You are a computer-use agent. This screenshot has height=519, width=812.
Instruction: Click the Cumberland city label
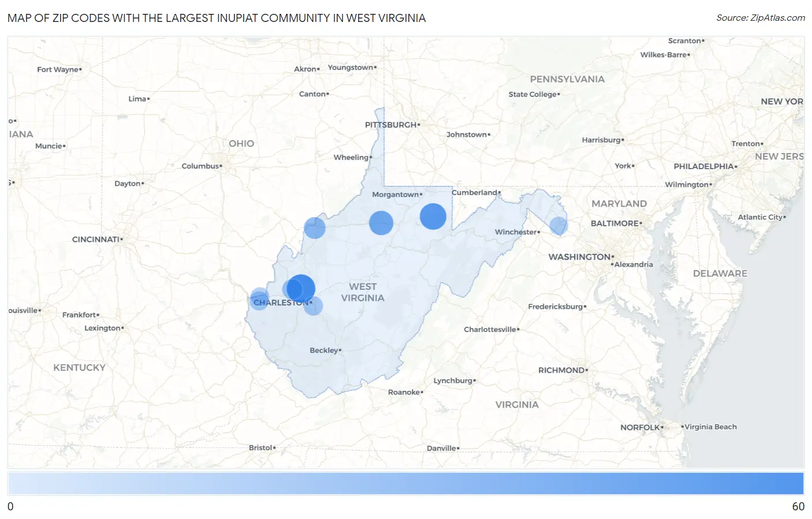coord(475,193)
